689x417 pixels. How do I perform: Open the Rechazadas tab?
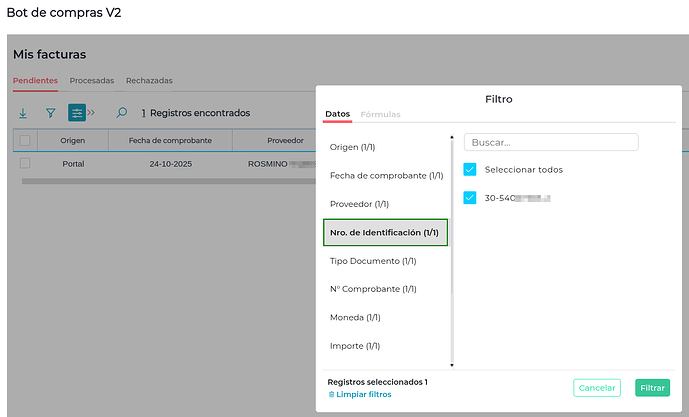149,80
